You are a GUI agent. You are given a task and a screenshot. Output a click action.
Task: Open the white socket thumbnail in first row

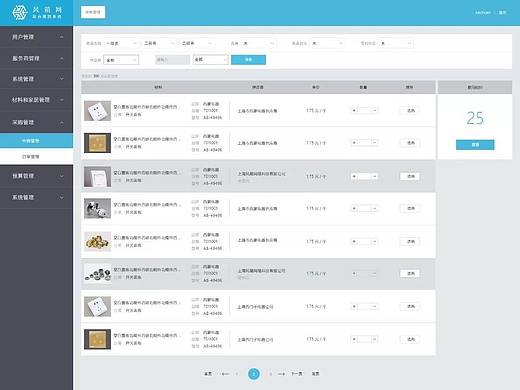point(97,111)
